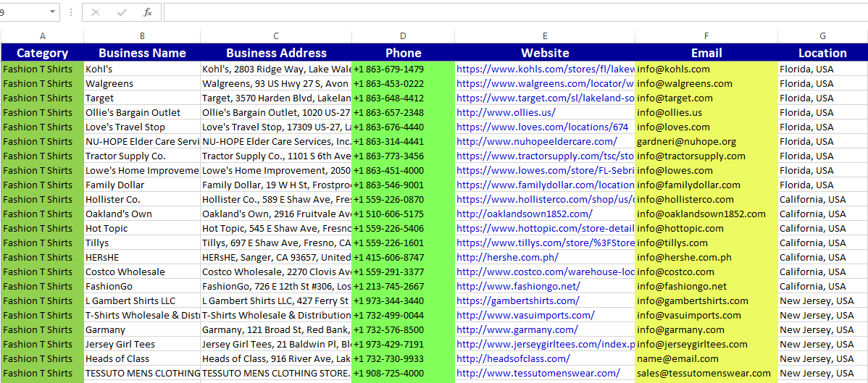
Task: Select the Email header cell
Action: 706,53
